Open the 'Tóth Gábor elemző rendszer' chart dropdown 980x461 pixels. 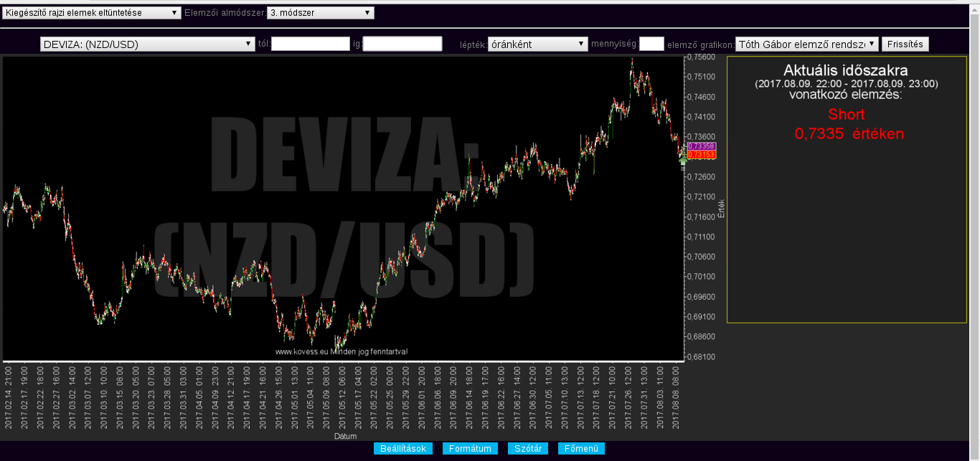(807, 44)
